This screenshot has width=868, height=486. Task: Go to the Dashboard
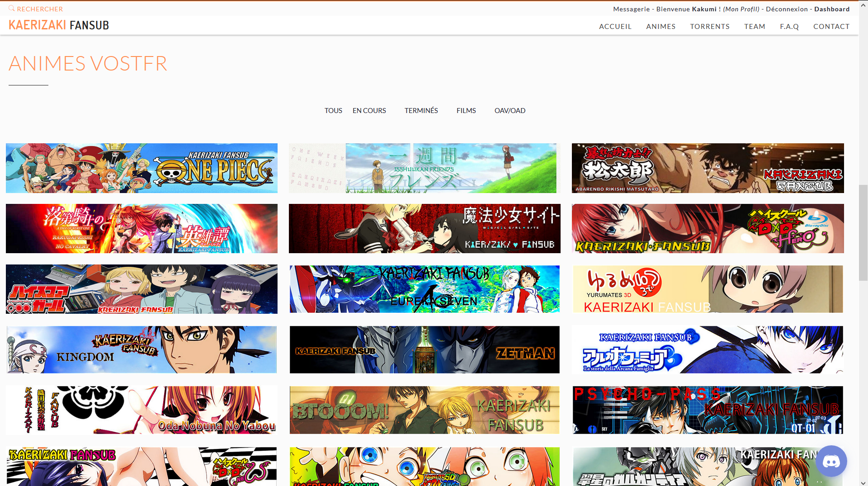pos(832,9)
